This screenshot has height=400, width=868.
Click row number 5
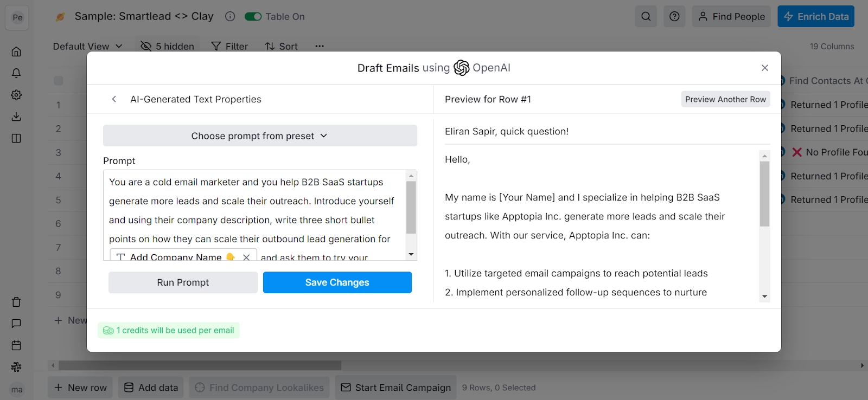click(x=58, y=200)
